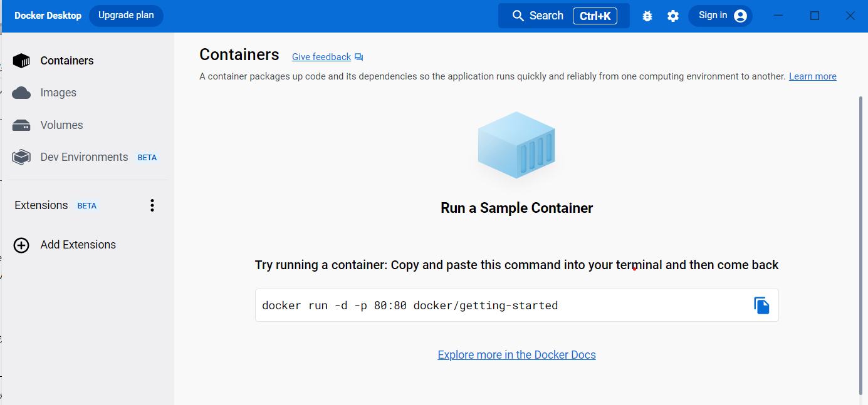Click the Add Extensions plus icon
Screen dimensions: 868x405
coord(21,245)
